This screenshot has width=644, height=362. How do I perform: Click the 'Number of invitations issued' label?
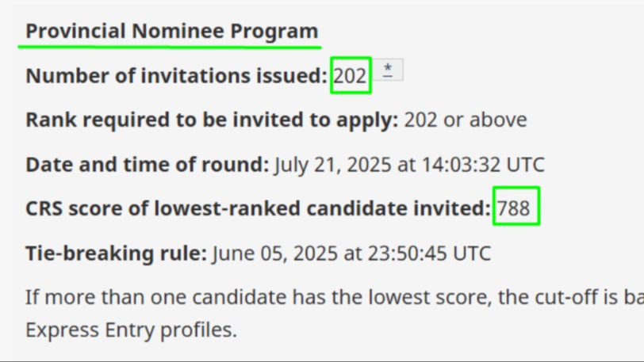[x=176, y=76]
